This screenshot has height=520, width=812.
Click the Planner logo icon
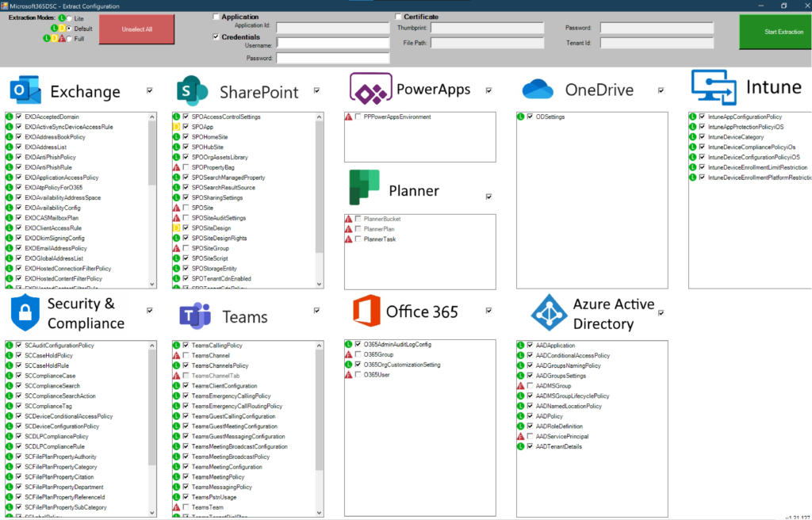click(364, 188)
